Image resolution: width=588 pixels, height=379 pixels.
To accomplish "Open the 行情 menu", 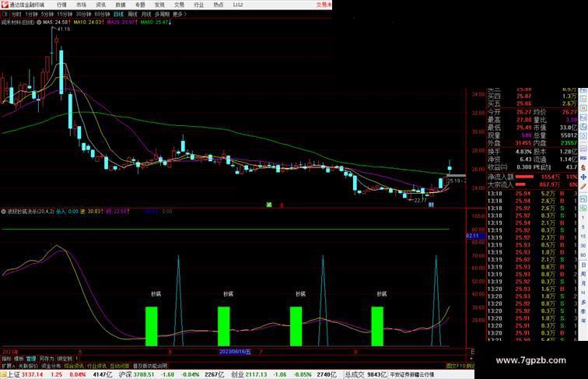I will click(x=61, y=5).
